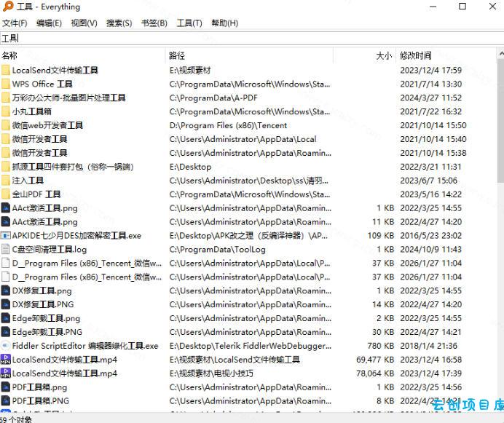
Task: Click icon of 78,064 KB LocalSend文件传输工具.mp4
Action: [x=6, y=373]
